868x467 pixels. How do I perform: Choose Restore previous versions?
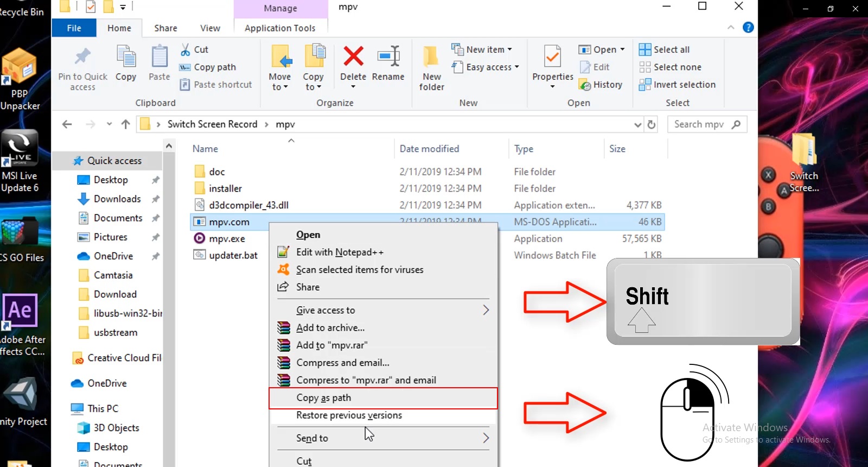384,415
